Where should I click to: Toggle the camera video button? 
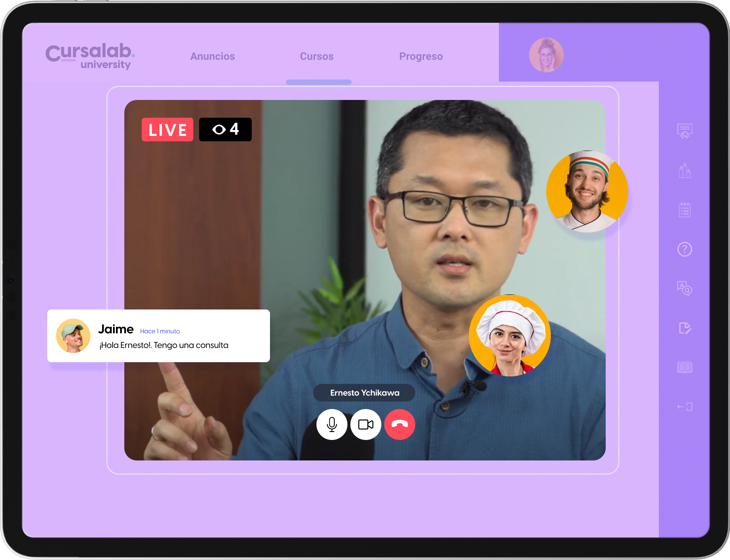tap(366, 424)
